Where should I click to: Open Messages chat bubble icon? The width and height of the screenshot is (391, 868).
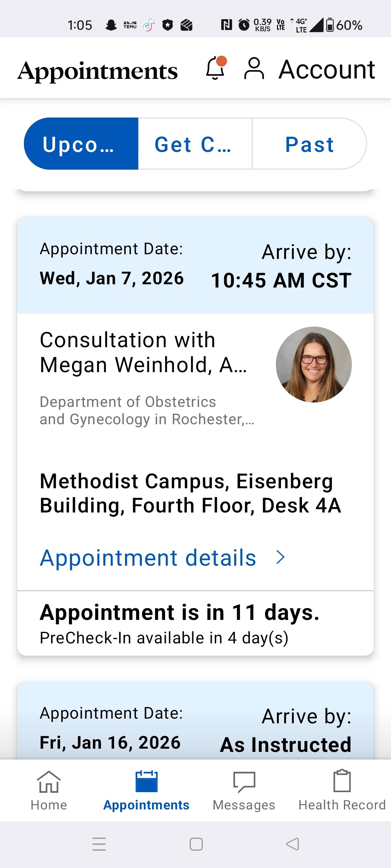(x=244, y=782)
